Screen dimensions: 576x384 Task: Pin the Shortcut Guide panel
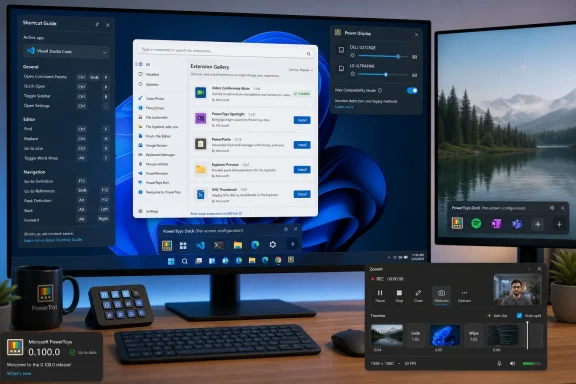click(97, 25)
